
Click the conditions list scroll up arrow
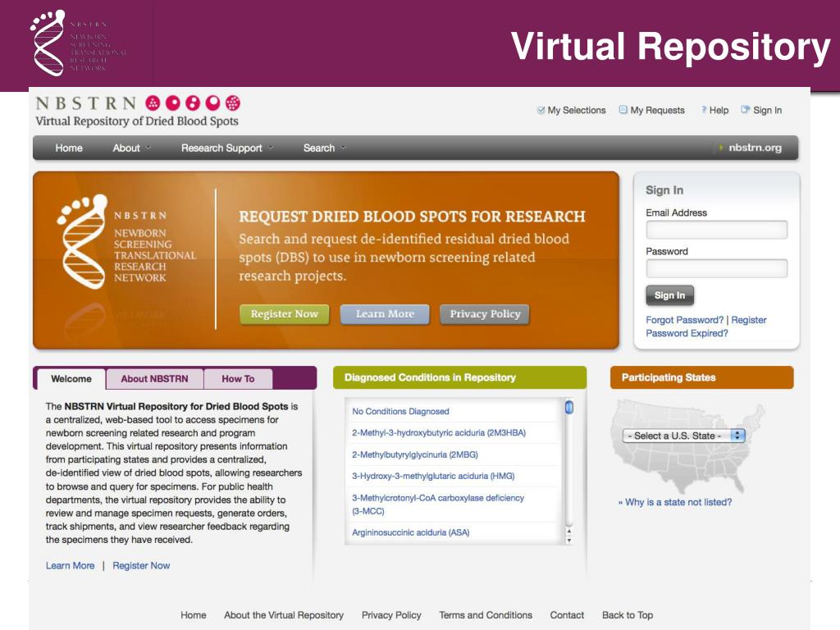(x=569, y=531)
